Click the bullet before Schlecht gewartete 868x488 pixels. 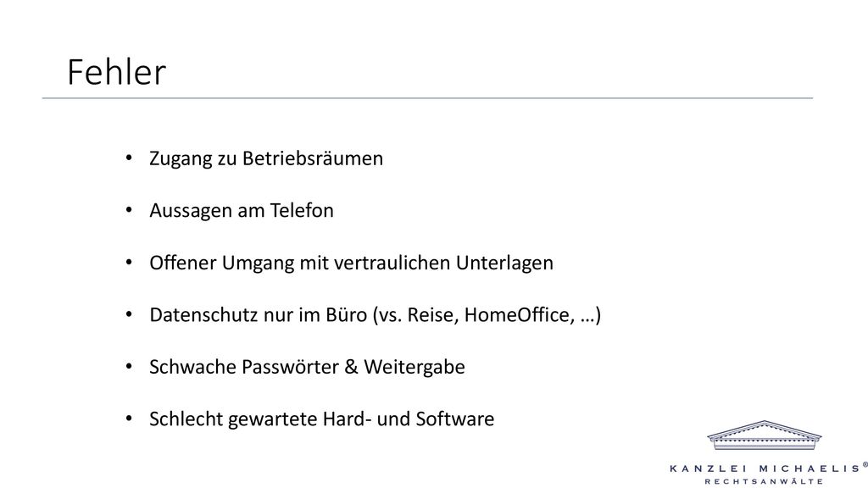coord(129,419)
